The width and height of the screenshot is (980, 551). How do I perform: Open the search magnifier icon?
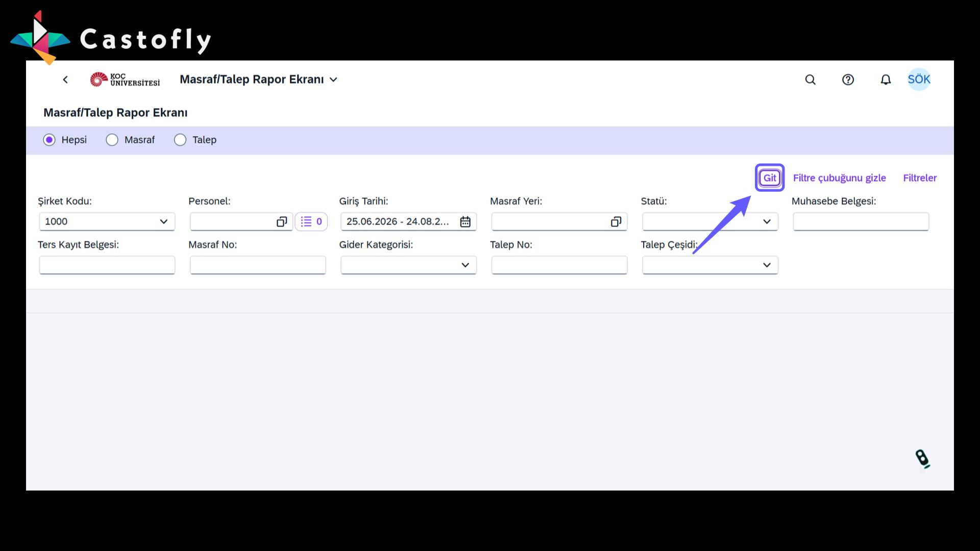coord(810,80)
